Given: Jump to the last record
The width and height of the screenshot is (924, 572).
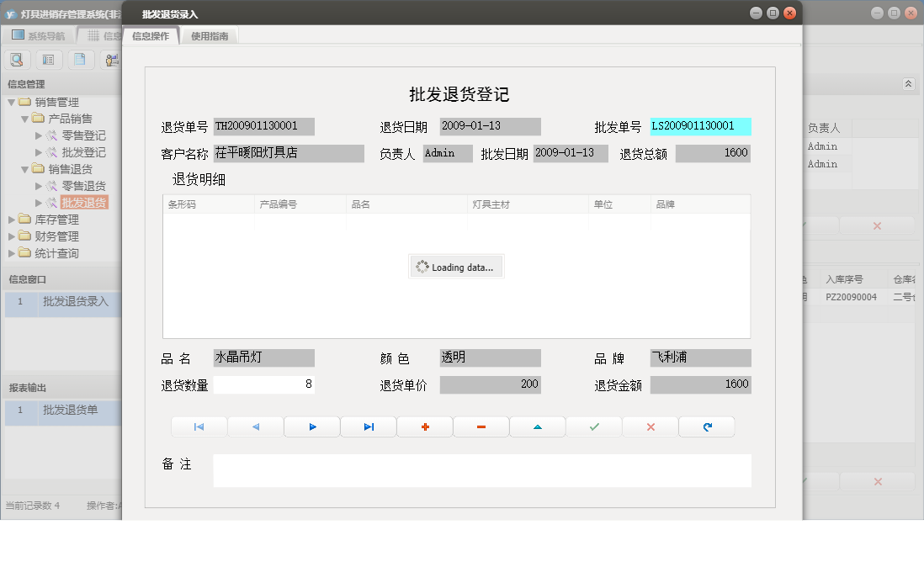Looking at the screenshot, I should (368, 426).
